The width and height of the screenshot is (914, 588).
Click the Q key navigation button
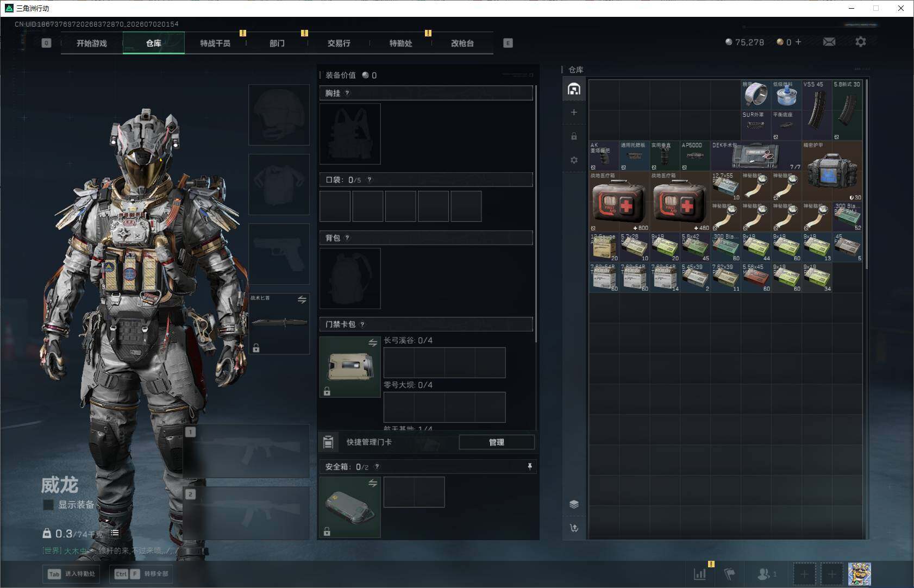(x=46, y=43)
